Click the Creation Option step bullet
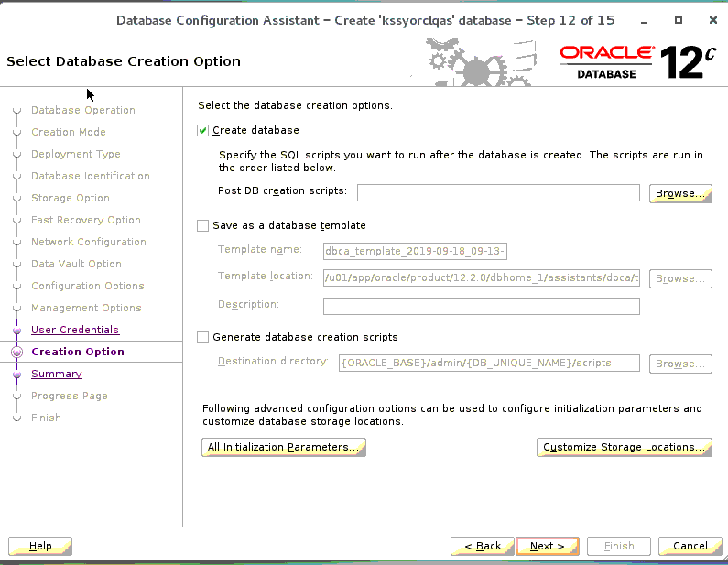 [16, 352]
